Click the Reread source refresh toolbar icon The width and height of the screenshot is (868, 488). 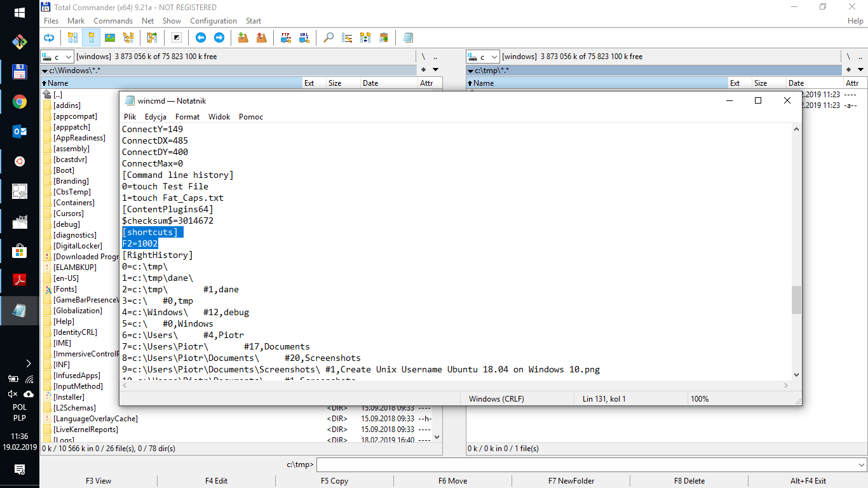pos(49,37)
